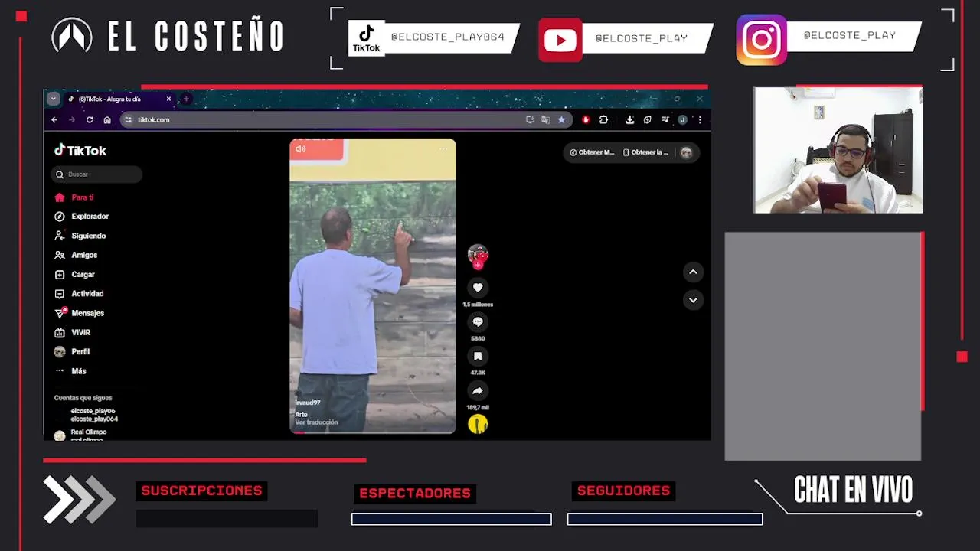Go forward with the browser forward arrow
This screenshot has height=551, width=980.
(x=72, y=120)
